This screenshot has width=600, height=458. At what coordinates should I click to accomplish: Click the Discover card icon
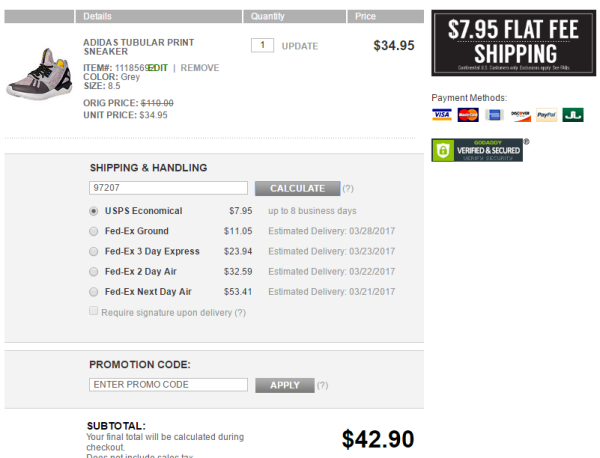(520, 115)
